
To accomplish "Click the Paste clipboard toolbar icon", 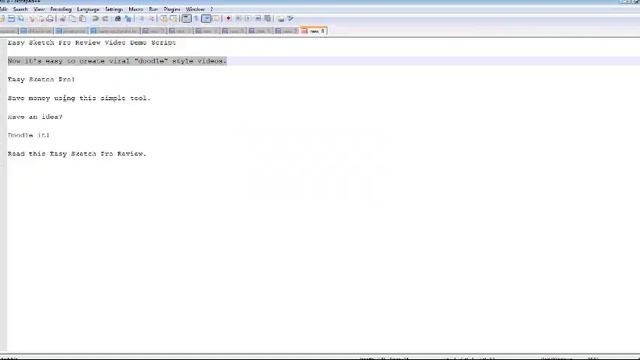I will [x=82, y=19].
